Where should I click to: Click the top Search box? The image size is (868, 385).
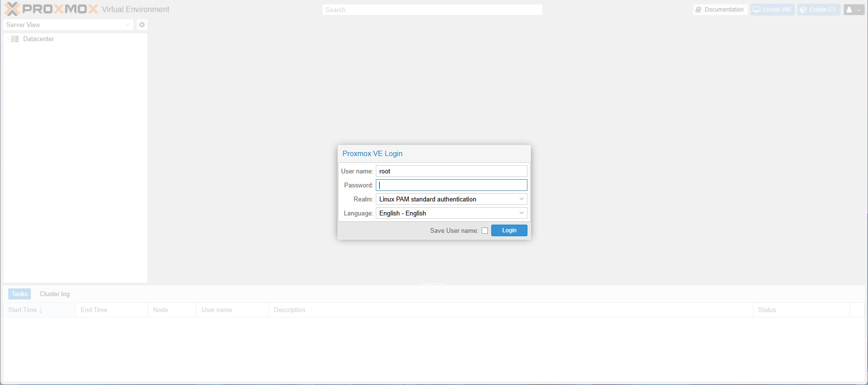432,10
